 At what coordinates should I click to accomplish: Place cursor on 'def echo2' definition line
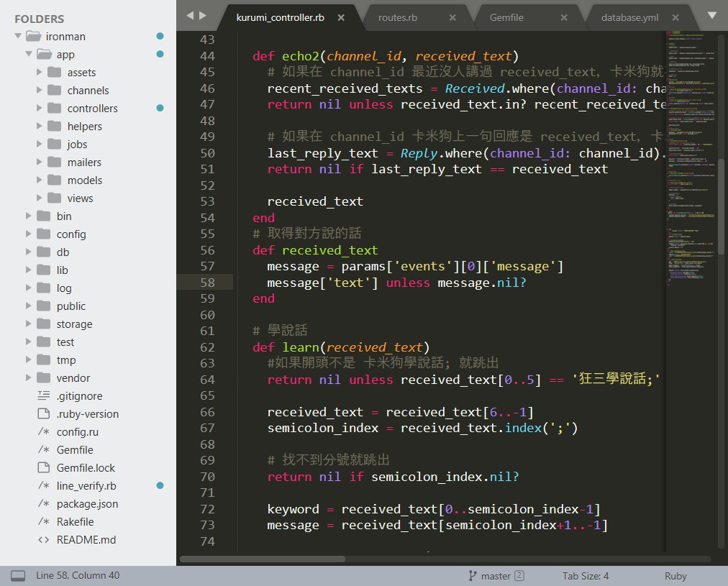tap(386, 56)
